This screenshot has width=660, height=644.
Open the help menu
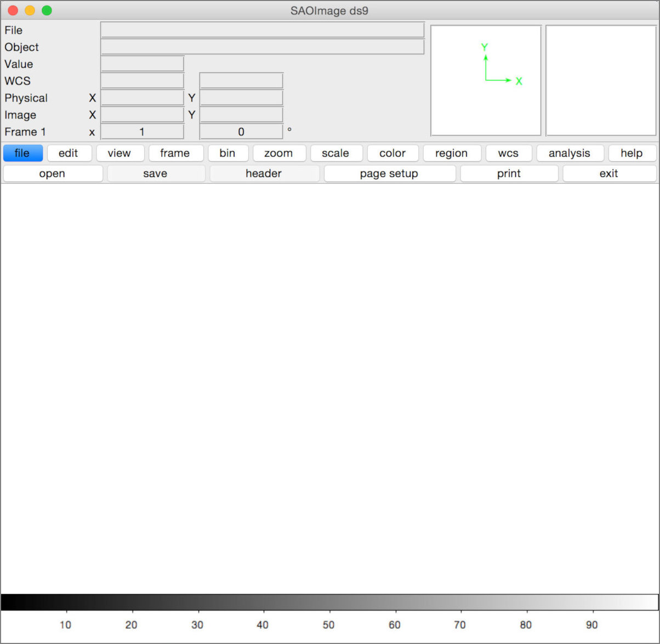tap(631, 153)
